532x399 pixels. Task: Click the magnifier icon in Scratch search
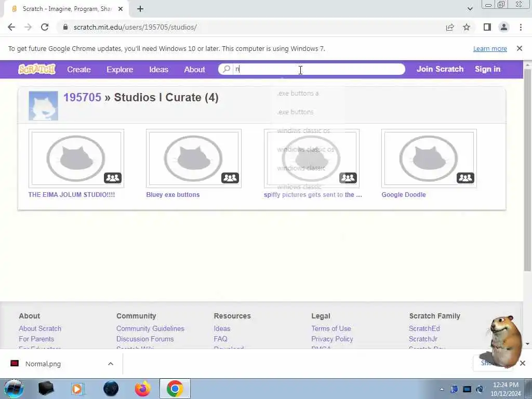pyautogui.click(x=227, y=69)
